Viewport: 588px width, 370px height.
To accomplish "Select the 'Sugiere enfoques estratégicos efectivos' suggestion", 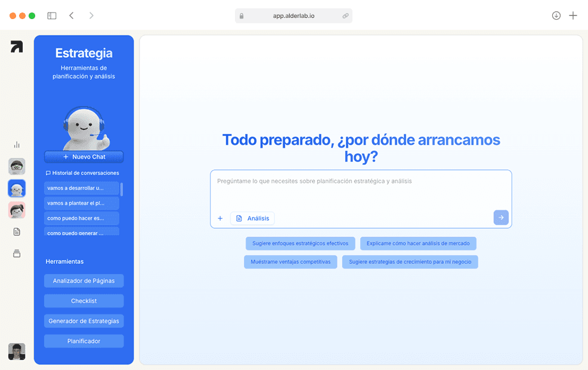I will tap(300, 243).
